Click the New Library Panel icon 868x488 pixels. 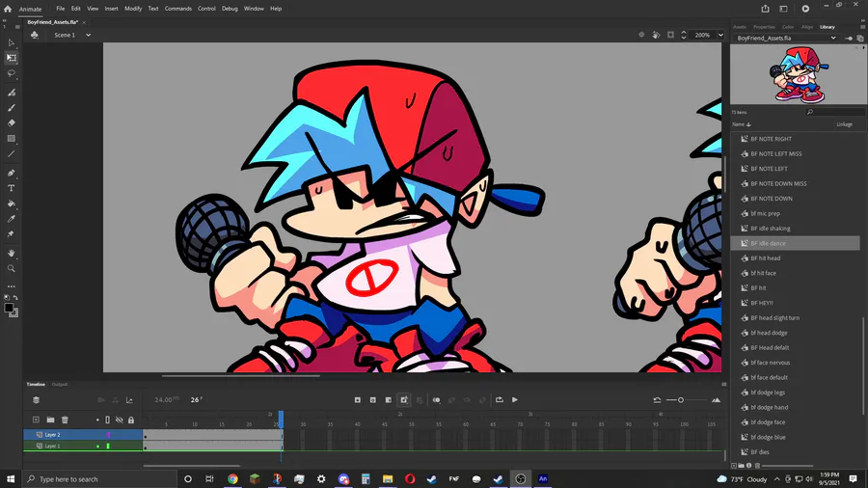point(859,39)
